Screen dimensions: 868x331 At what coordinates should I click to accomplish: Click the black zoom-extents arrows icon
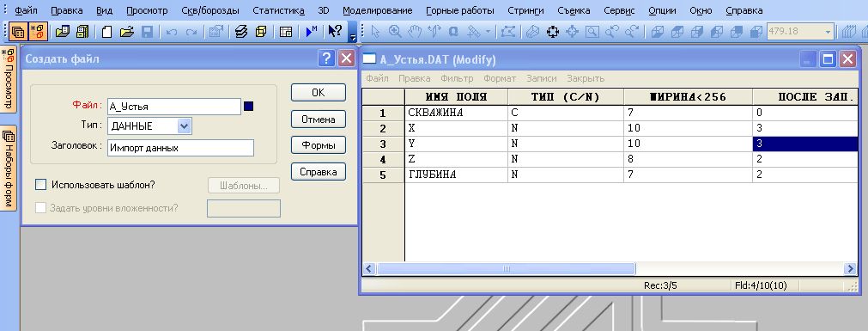point(552,32)
